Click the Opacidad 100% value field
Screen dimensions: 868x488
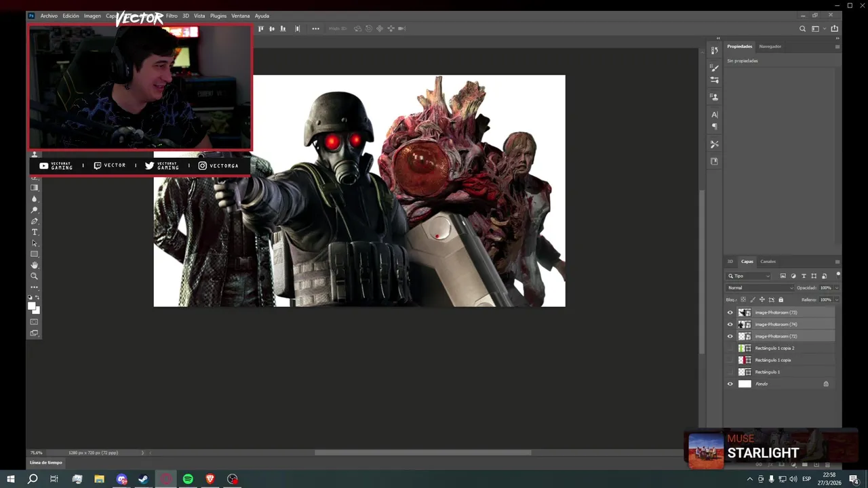pyautogui.click(x=825, y=288)
